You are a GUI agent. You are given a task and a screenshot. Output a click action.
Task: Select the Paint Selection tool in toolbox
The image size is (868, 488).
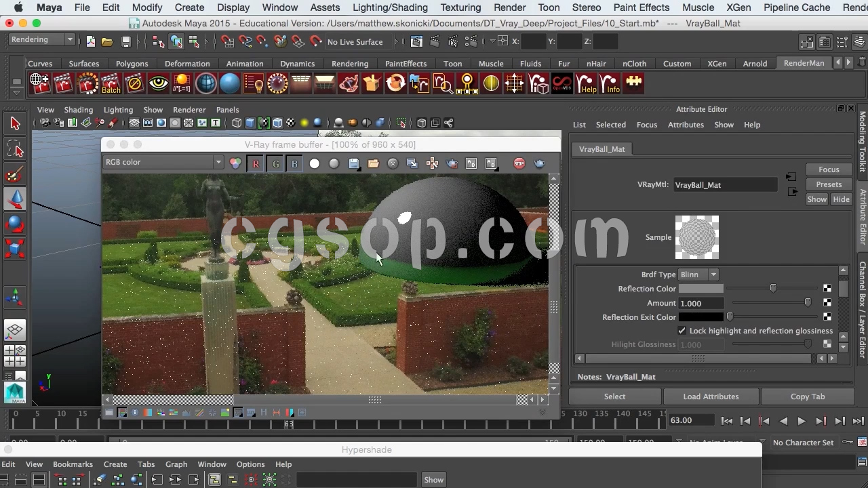point(15,174)
